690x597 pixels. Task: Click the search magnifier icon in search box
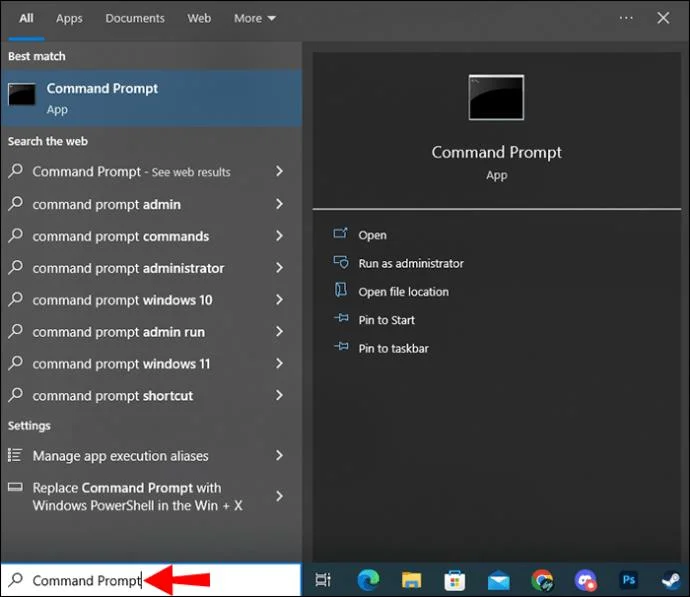point(16,579)
